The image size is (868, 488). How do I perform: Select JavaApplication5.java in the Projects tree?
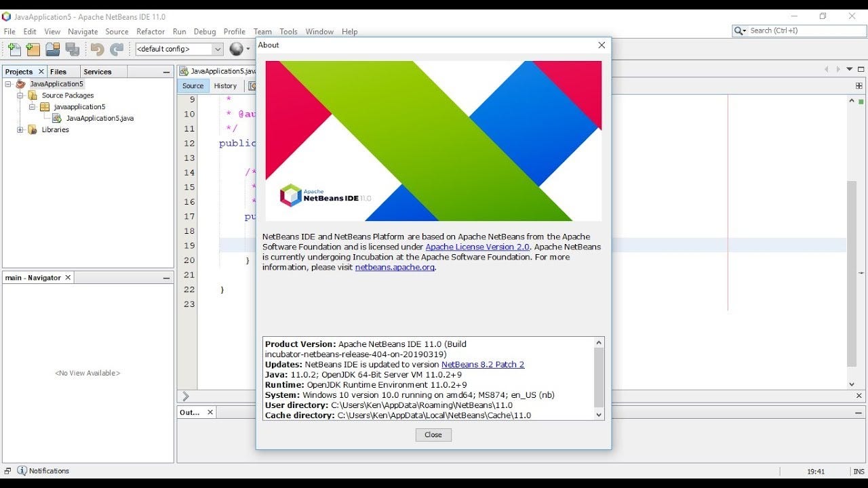100,119
